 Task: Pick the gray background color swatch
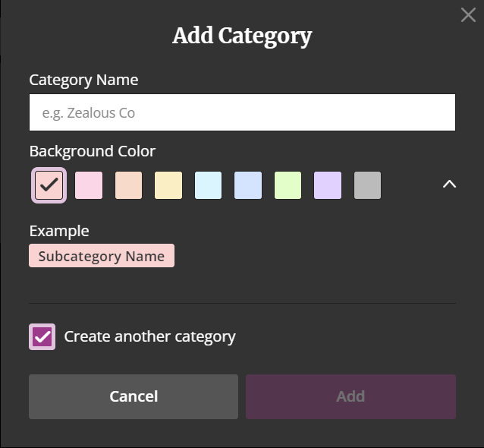368,185
